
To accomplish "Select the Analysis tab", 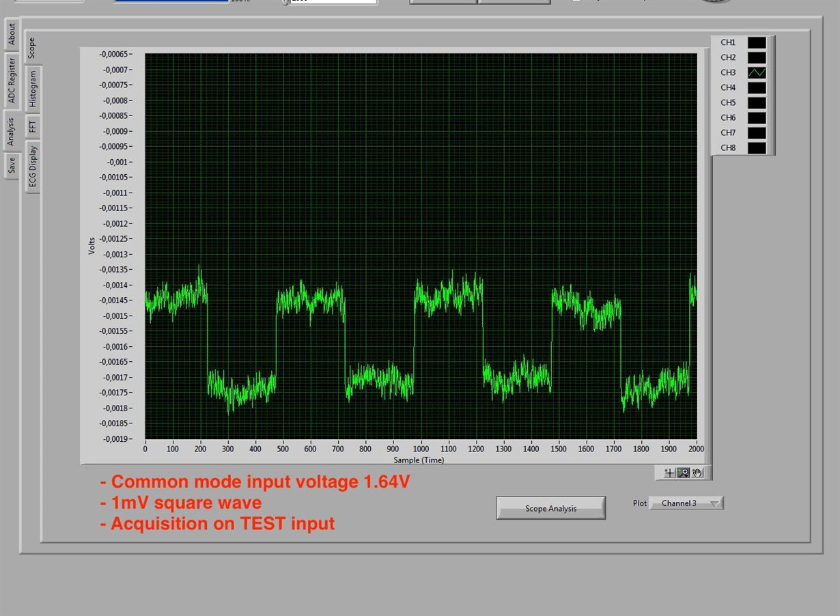I will point(11,131).
